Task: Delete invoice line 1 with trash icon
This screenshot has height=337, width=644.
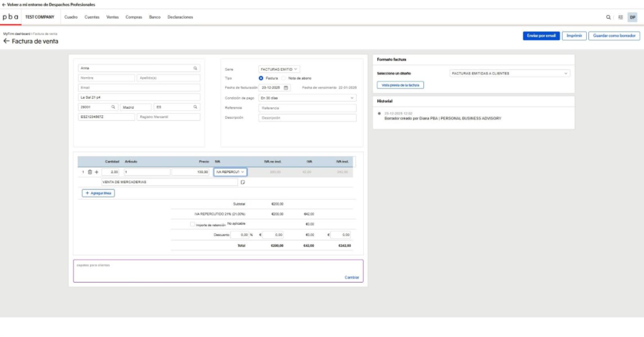Action: 90,172
